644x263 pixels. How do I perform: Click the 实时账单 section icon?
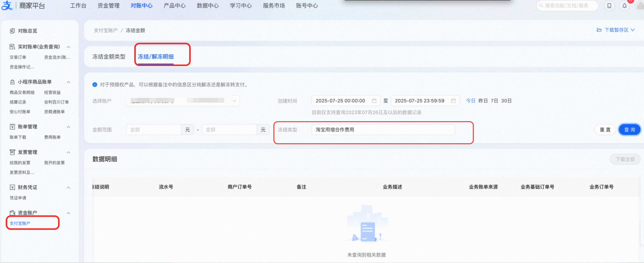(12, 47)
